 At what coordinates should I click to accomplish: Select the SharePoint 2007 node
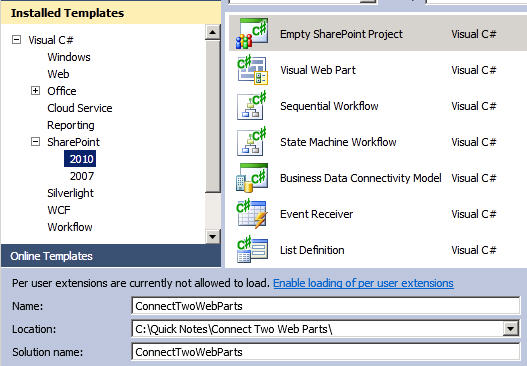tap(82, 176)
